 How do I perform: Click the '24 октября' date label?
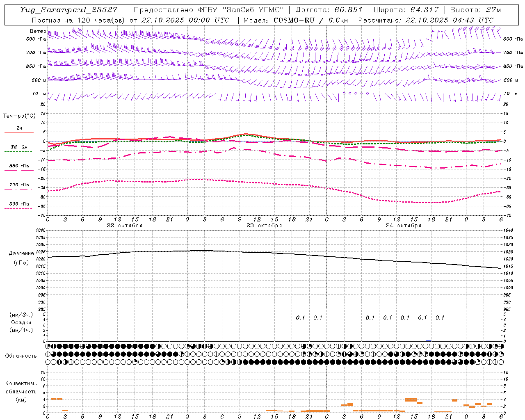click(x=404, y=226)
